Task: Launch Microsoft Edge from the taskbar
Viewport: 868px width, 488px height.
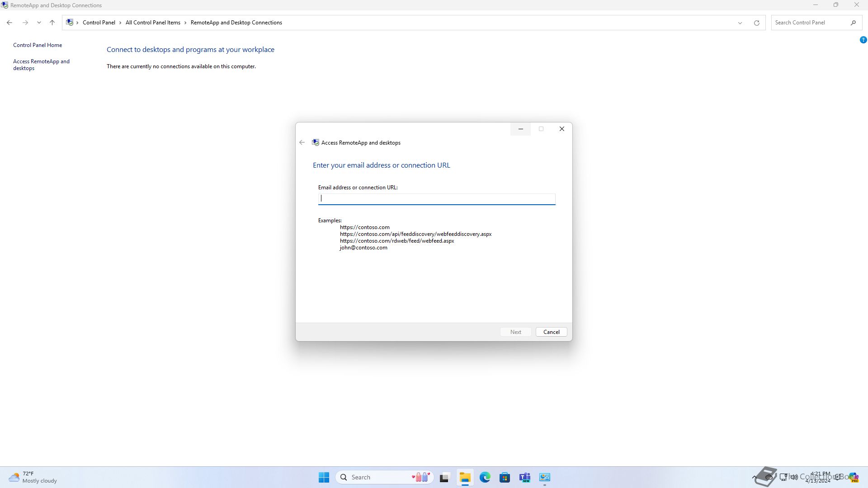Action: [x=485, y=477]
